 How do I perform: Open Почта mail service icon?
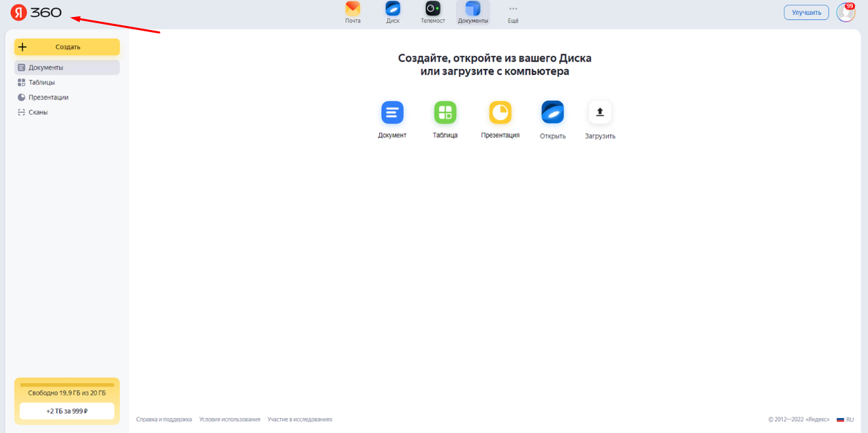click(353, 10)
